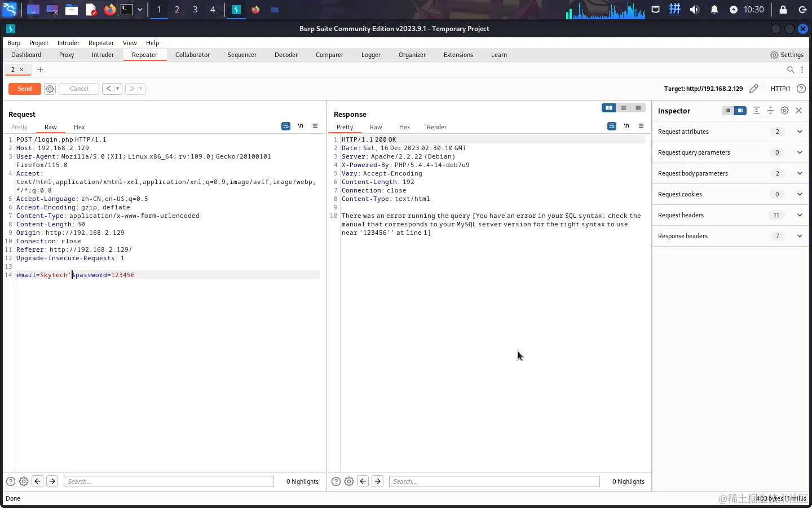Click the orange Send button
This screenshot has width=812, height=508.
[25, 89]
